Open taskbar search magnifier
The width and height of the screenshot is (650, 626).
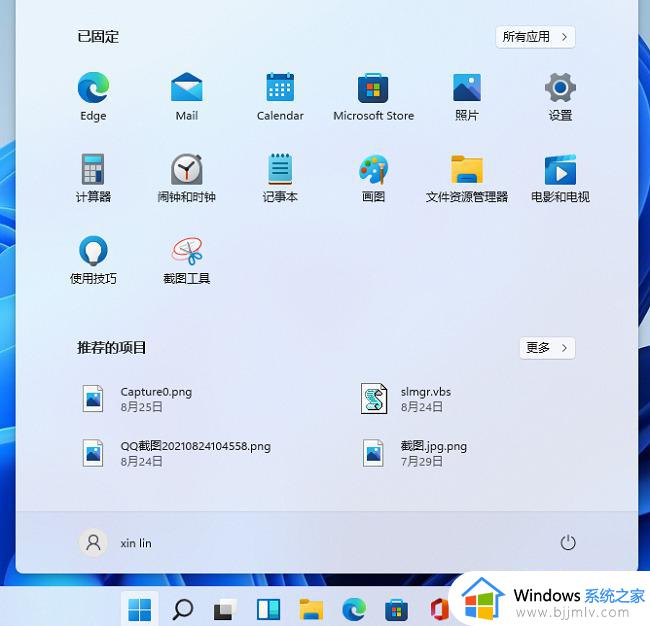click(x=183, y=609)
